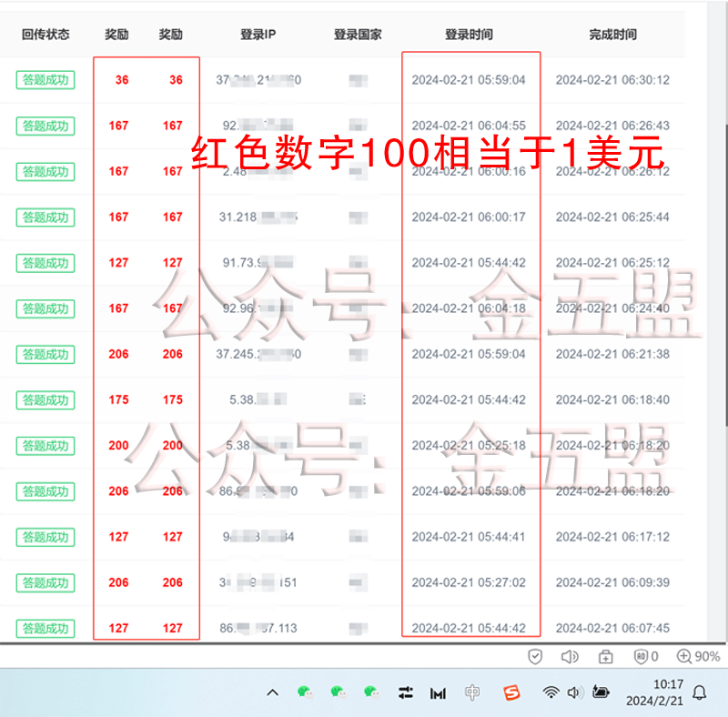Screen dimensions: 728x717
Task: Open the first WeChat tray icon
Action: 305,692
